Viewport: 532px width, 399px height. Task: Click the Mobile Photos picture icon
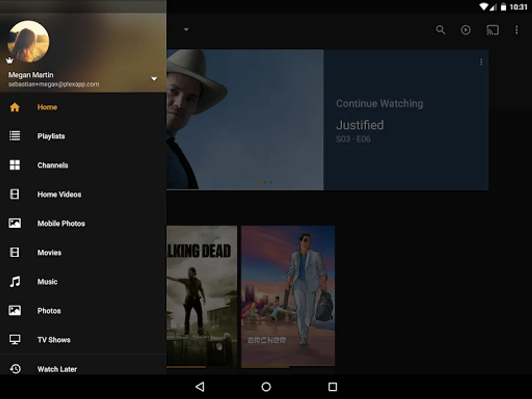15,223
